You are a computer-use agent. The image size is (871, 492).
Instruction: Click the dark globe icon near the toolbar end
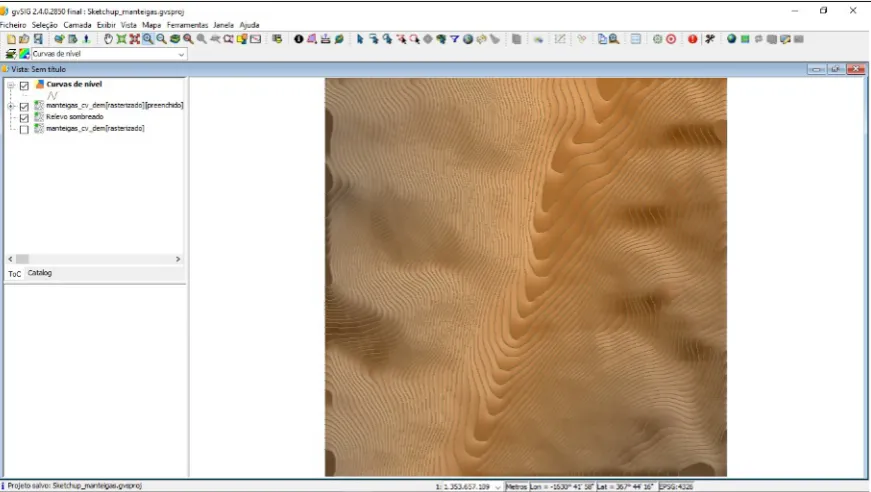(732, 39)
